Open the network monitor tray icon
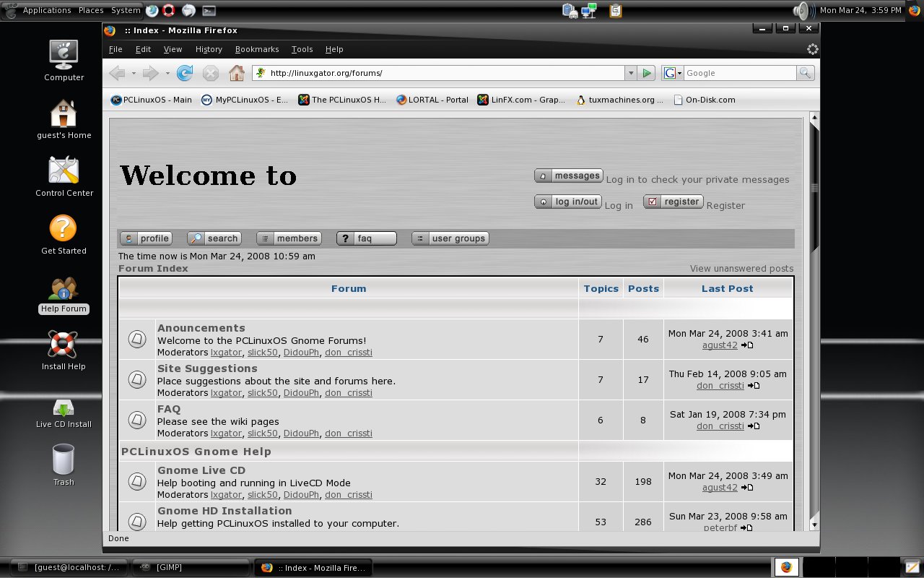The image size is (924, 578). [x=589, y=10]
